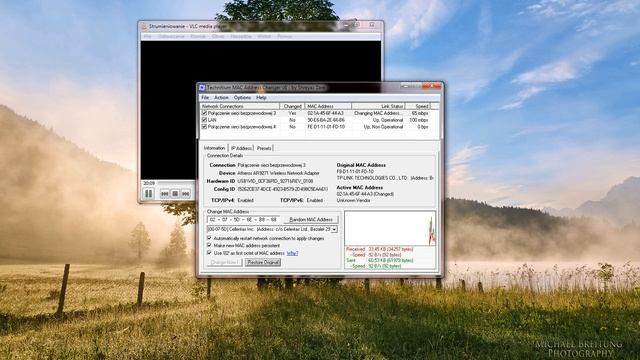The image size is (640, 360).
Task: Pause playback in VLC media player
Action: 149,194
